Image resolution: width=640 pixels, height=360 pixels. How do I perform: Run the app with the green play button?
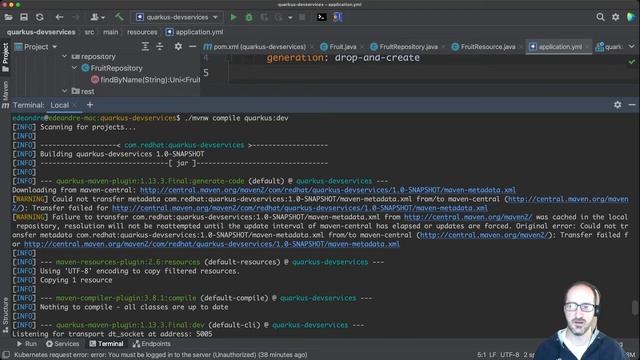click(x=233, y=17)
